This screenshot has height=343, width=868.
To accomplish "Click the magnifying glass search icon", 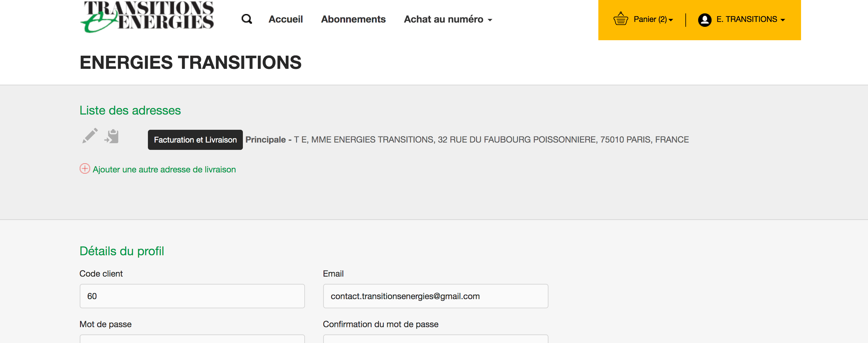I will (247, 19).
